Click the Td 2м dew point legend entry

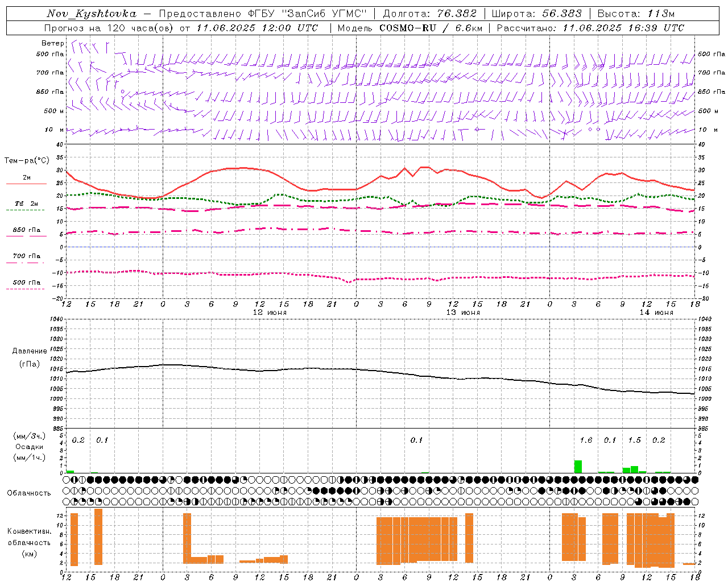point(27,203)
